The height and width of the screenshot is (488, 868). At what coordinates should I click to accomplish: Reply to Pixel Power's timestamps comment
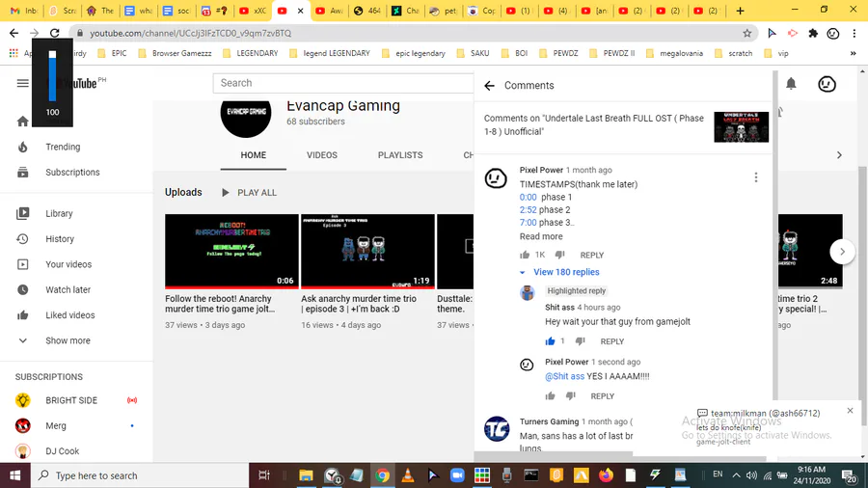(592, 255)
